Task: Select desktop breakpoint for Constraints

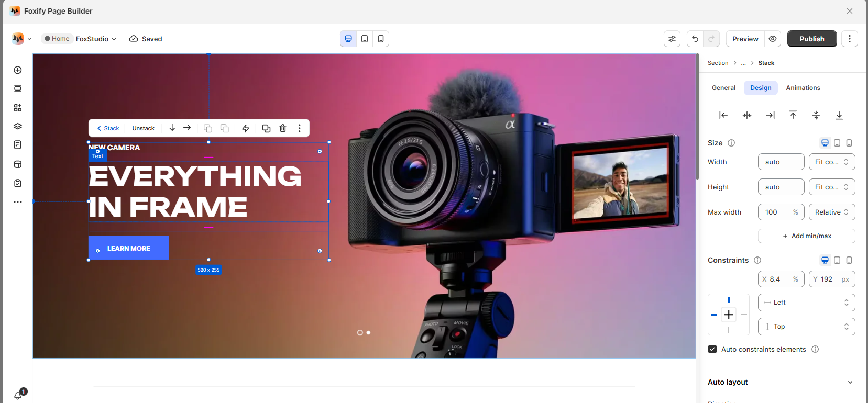Action: pos(825,260)
